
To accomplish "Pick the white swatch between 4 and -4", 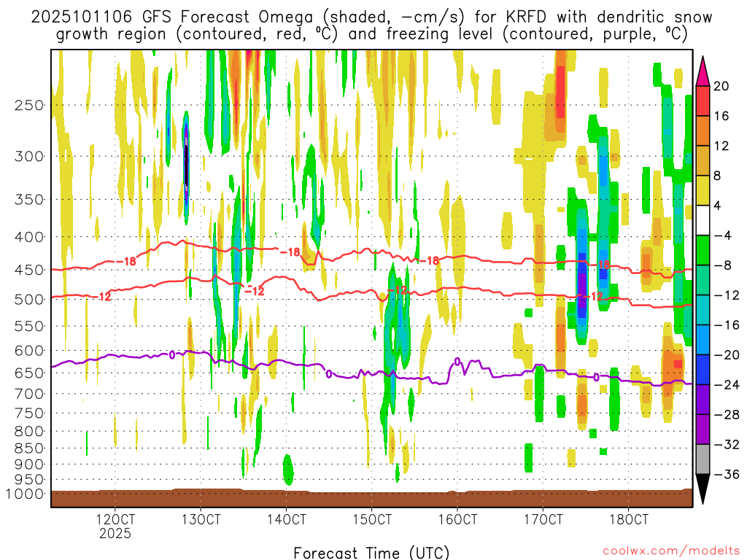I will pyautogui.click(x=703, y=220).
